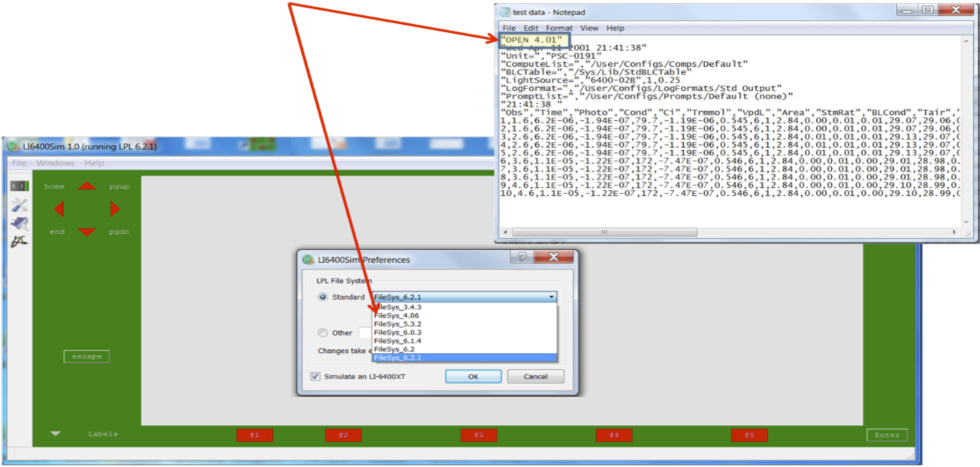Image resolution: width=980 pixels, height=467 pixels.
Task: Click the help question mark in Preferences dialog
Action: pyautogui.click(x=521, y=258)
